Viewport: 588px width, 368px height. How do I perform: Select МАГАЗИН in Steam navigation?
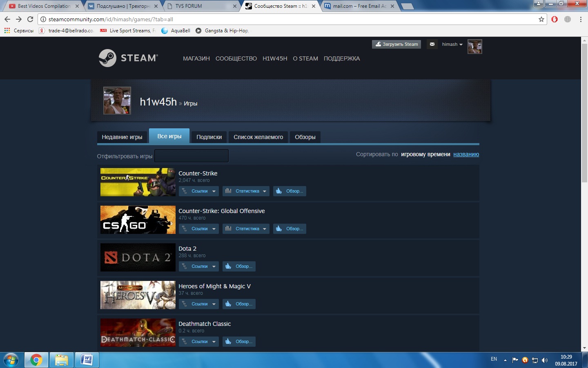point(196,58)
